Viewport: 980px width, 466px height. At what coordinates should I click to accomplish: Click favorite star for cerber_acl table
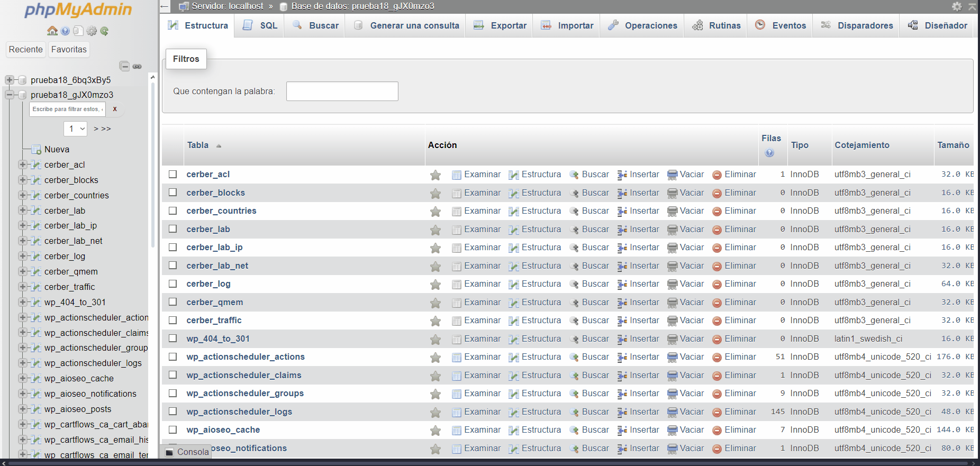[435, 175]
